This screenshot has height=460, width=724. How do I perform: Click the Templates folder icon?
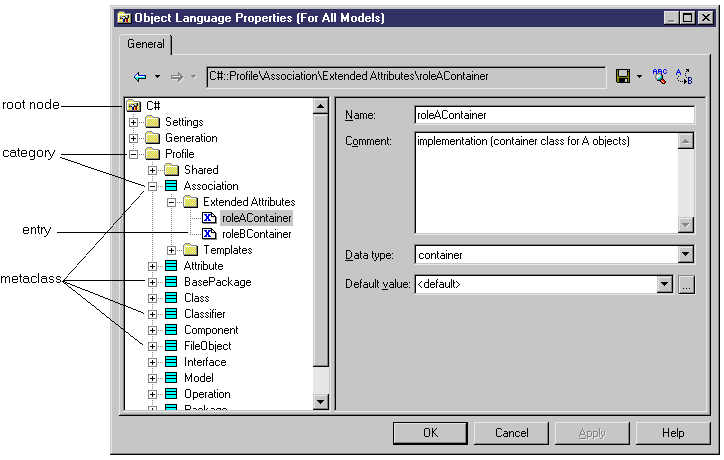click(x=190, y=250)
